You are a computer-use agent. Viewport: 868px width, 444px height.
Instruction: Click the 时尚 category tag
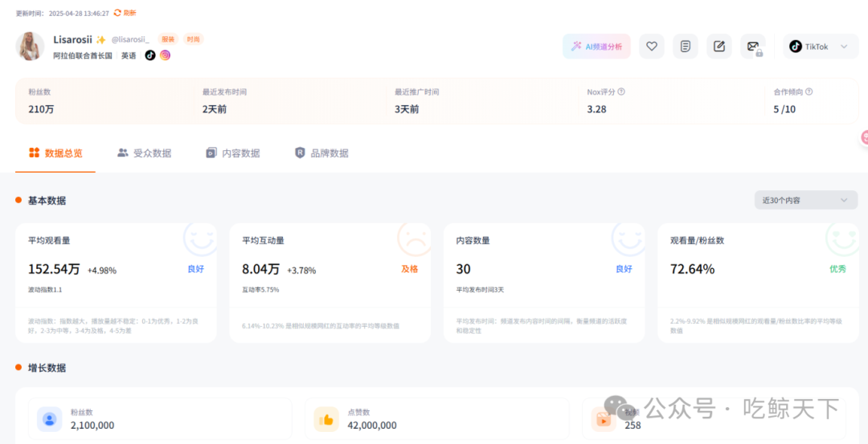[193, 39]
